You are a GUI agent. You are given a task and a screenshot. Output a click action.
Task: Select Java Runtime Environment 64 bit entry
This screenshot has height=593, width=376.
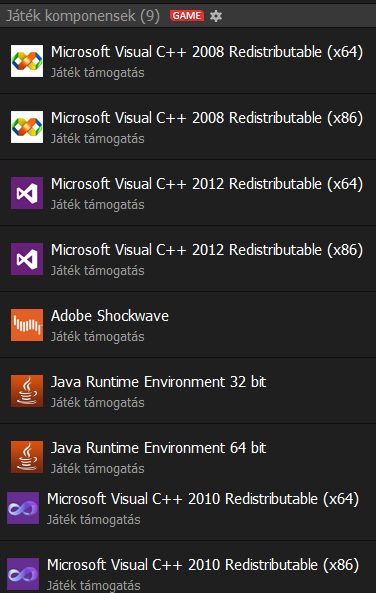(x=188, y=457)
